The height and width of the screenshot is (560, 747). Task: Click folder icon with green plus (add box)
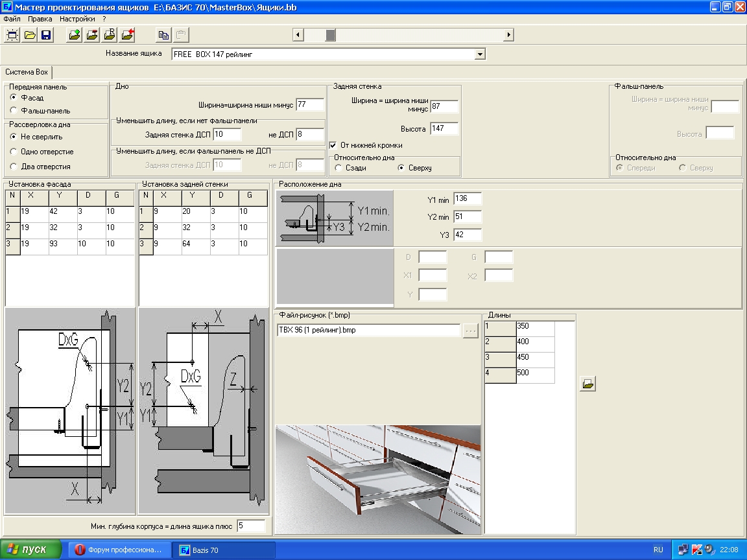click(x=75, y=35)
